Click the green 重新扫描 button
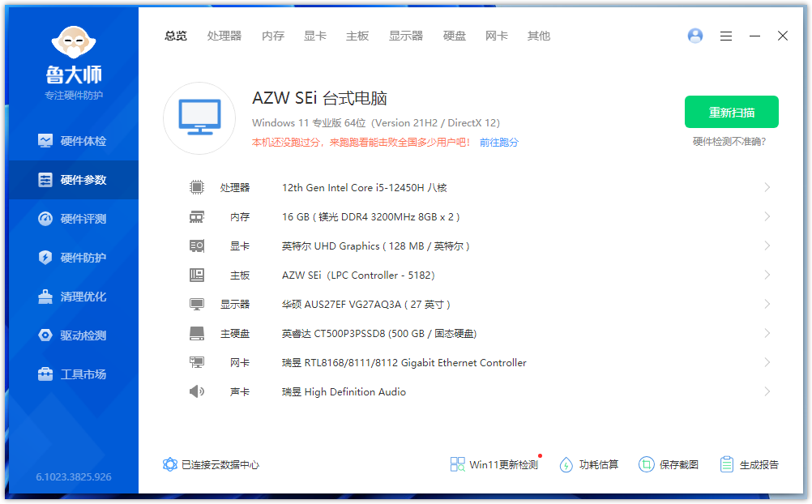812x504 pixels. click(x=731, y=113)
